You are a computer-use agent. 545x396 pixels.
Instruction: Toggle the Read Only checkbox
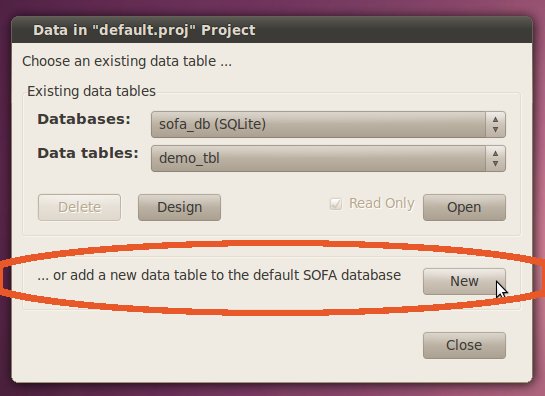[336, 204]
